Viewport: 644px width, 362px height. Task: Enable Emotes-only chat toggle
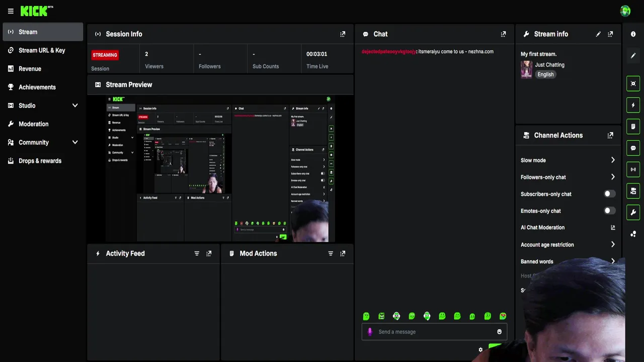pyautogui.click(x=609, y=211)
